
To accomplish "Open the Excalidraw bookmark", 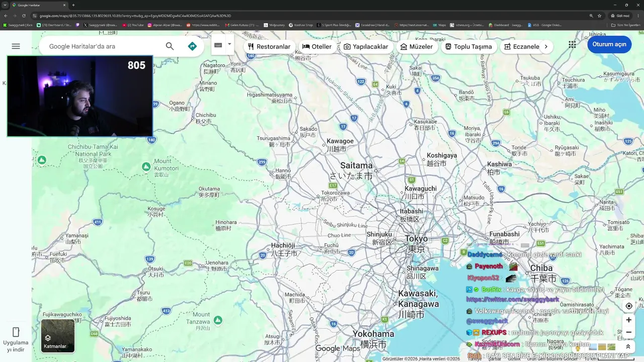I will tap(373, 25).
